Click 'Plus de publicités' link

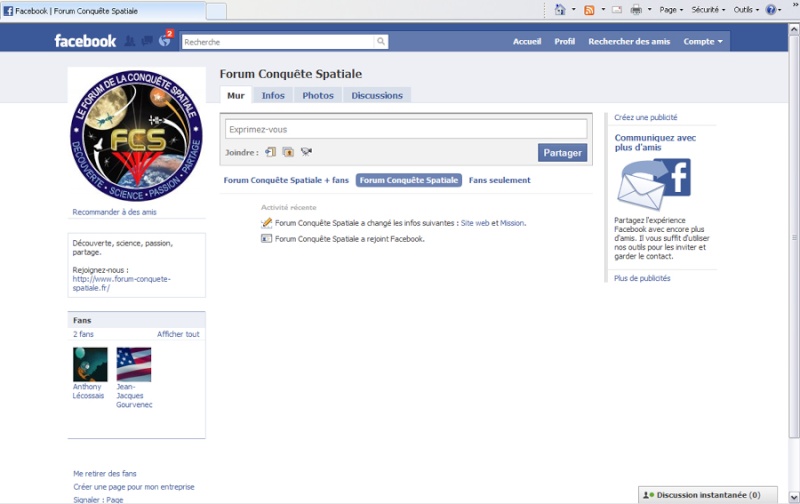pos(642,278)
